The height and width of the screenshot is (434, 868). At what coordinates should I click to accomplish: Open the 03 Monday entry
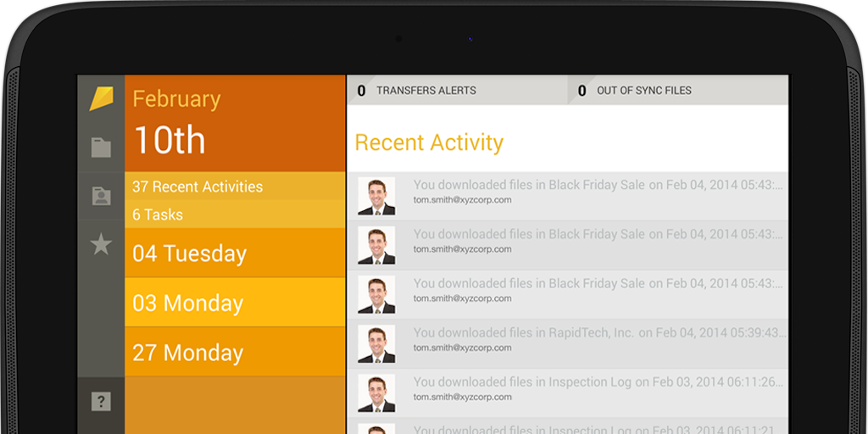pos(235,303)
